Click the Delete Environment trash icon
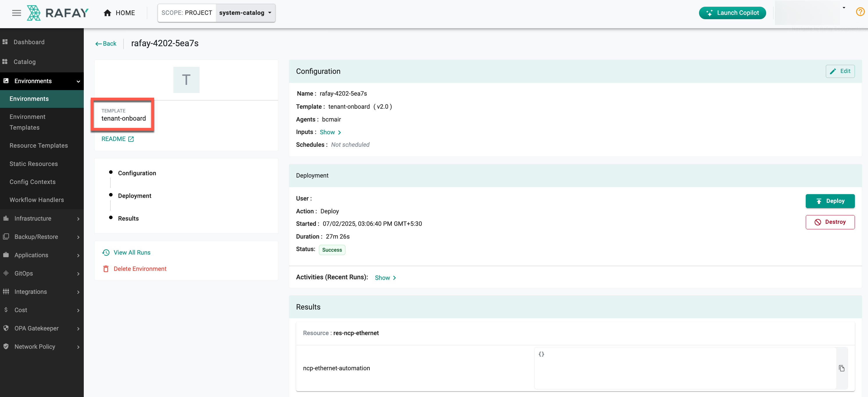This screenshot has height=397, width=868. point(106,269)
